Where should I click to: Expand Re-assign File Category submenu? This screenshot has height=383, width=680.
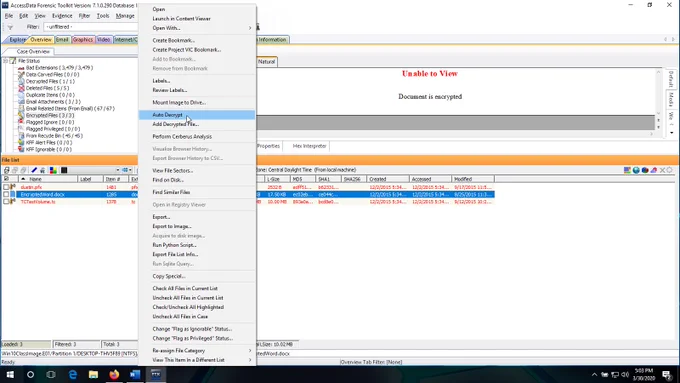click(x=197, y=350)
